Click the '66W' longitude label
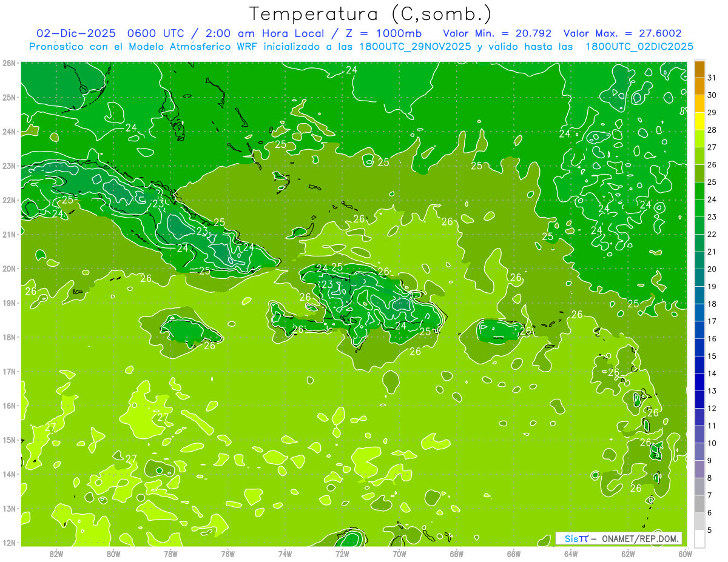Image resolution: width=728 pixels, height=562 pixels. point(513,554)
